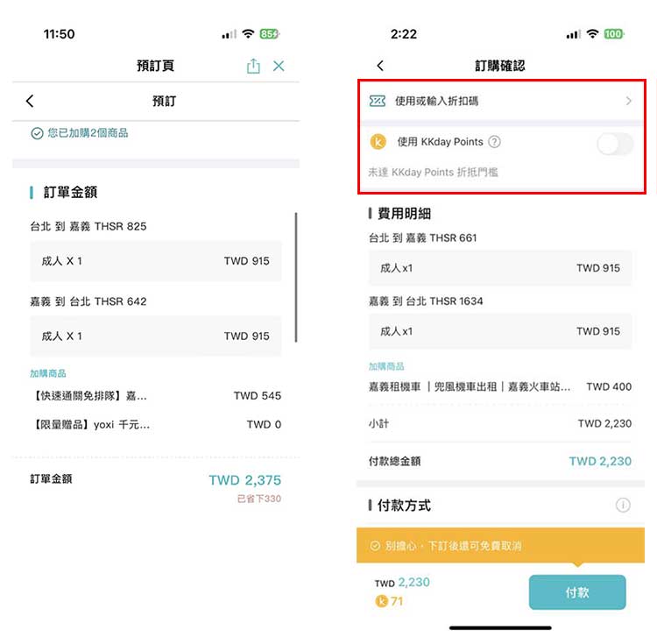
Task: Tap the 您已加購2個商品 checkmark
Action: point(37,133)
